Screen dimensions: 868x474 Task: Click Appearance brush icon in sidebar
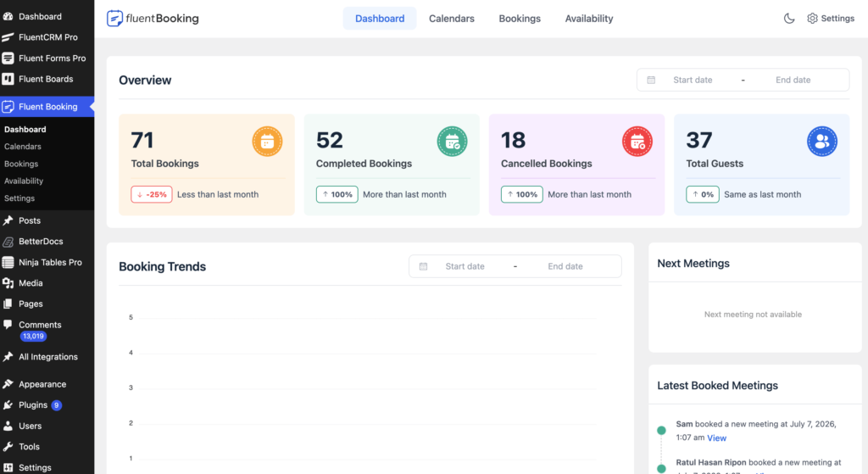pos(8,384)
